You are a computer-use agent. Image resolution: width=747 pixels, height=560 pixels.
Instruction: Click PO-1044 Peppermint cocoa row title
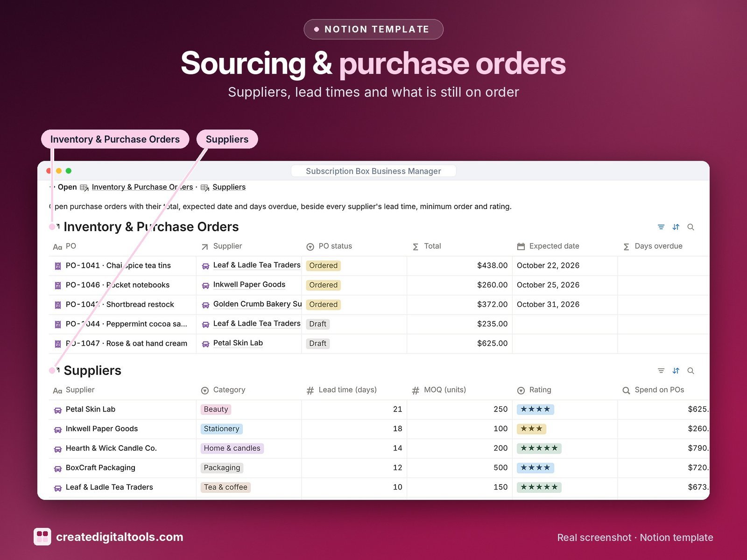click(127, 324)
